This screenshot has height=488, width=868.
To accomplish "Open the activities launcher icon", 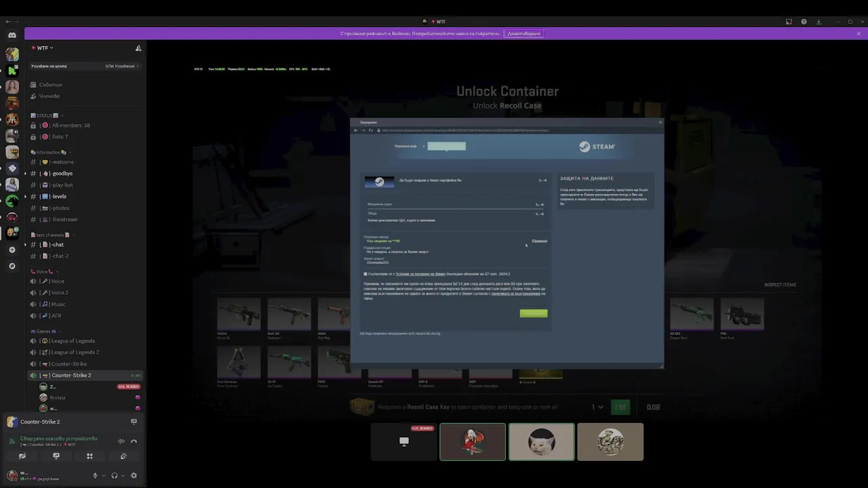I will (x=90, y=456).
